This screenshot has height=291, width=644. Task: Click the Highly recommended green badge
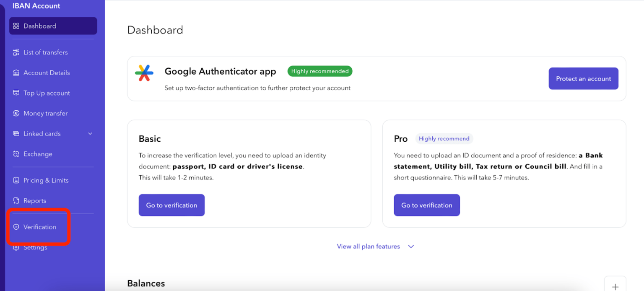(x=319, y=71)
